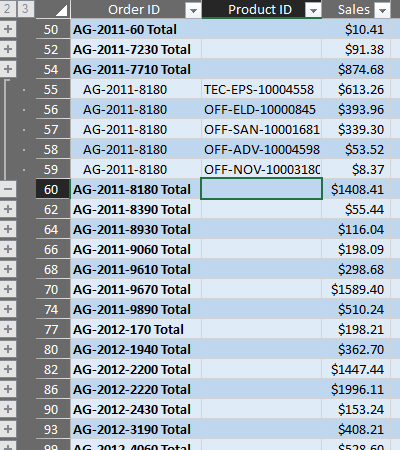Screen dimensions: 400x450
Task: Open the Order ID filter dropdown
Action: 193,11
